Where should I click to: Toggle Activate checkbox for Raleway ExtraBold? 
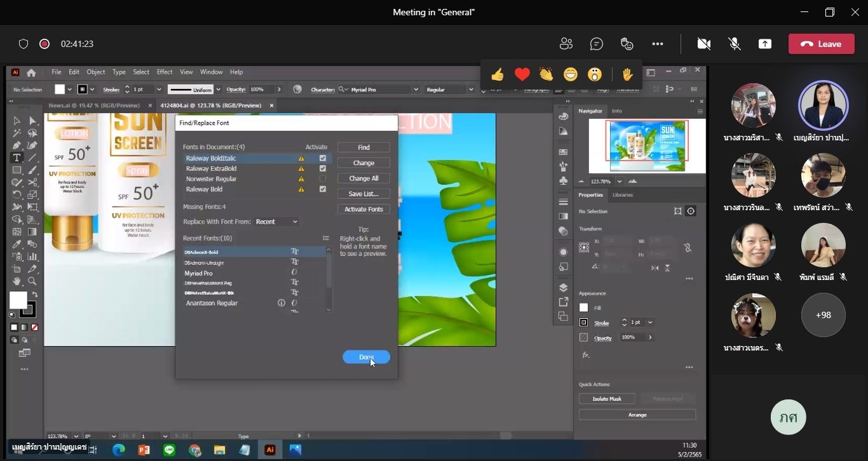pyautogui.click(x=323, y=168)
